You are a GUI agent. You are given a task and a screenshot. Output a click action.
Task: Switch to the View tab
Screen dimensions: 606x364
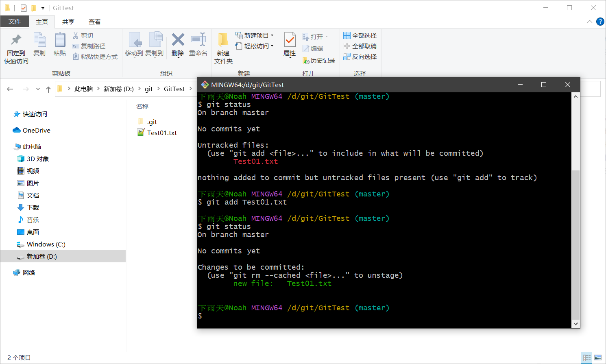coord(95,22)
